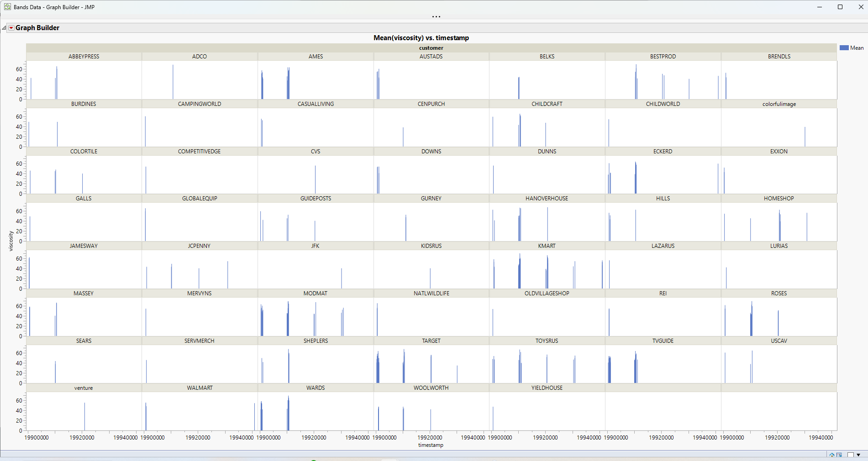Viewport: 868px width, 461px height.
Task: Reveal the hidden menu bar via three dots
Action: coord(436,17)
